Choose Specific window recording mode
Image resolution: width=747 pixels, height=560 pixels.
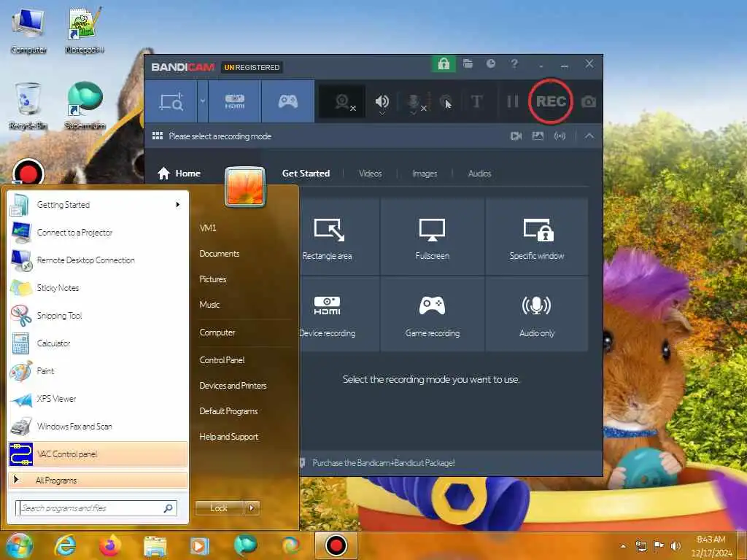click(x=536, y=237)
